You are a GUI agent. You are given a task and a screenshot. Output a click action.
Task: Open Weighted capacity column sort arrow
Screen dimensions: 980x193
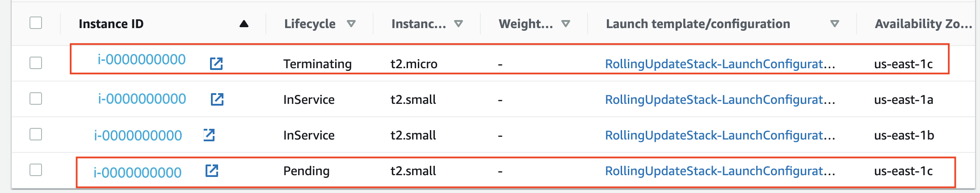(566, 24)
